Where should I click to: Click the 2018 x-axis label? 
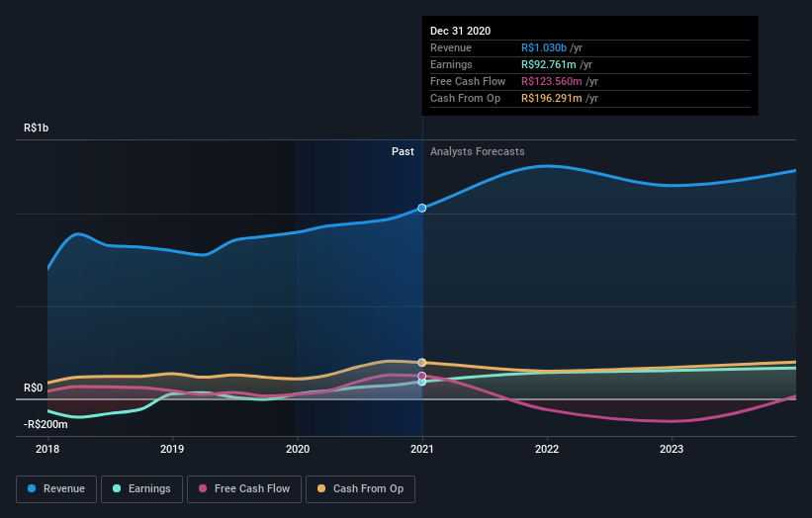pos(47,449)
